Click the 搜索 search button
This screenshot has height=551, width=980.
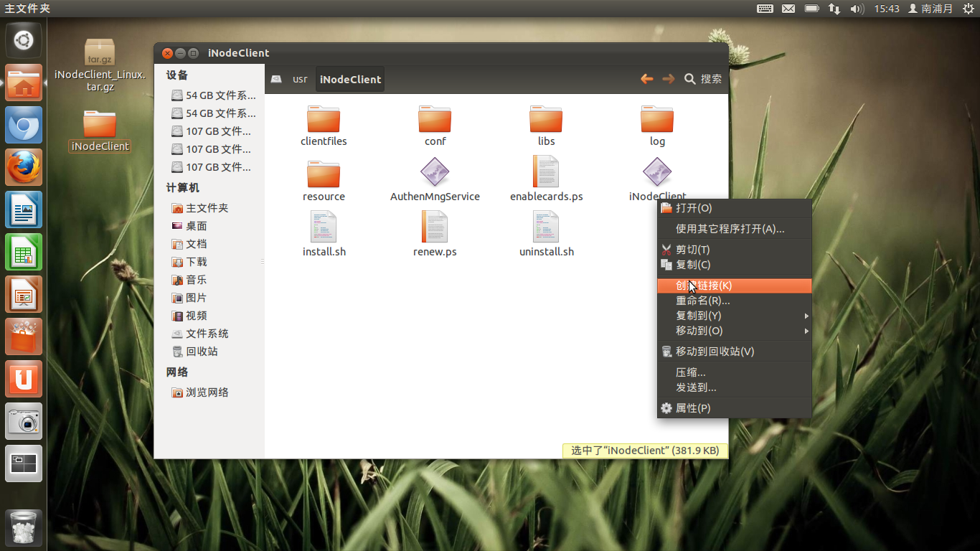(x=703, y=79)
